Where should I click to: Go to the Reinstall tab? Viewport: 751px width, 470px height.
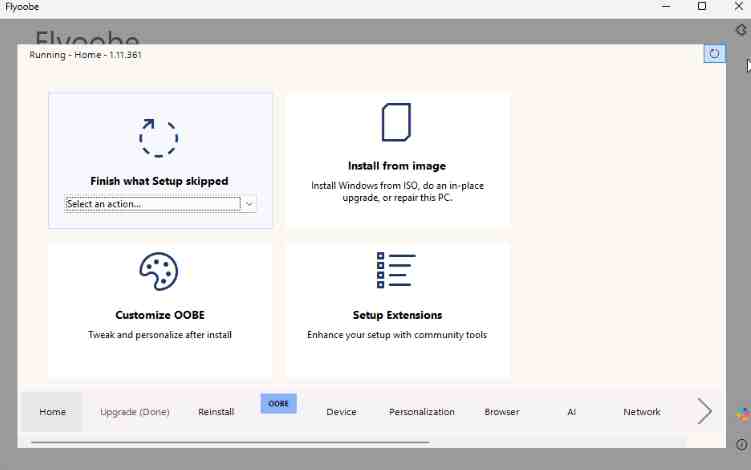click(x=216, y=412)
